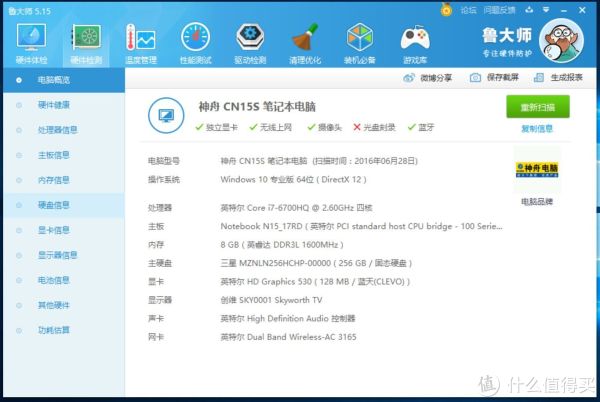The image size is (600, 402).
Task: Select 硬盘信息 in the sidebar
Action: 64,205
